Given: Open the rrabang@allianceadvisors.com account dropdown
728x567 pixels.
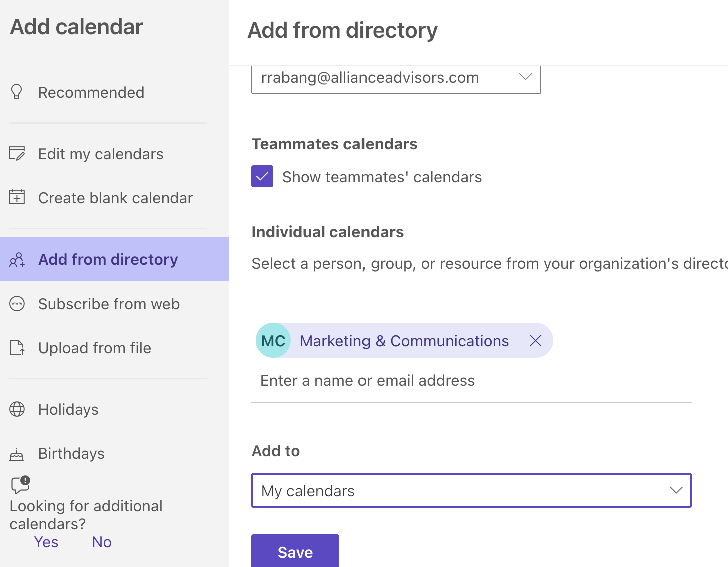Looking at the screenshot, I should 396,78.
